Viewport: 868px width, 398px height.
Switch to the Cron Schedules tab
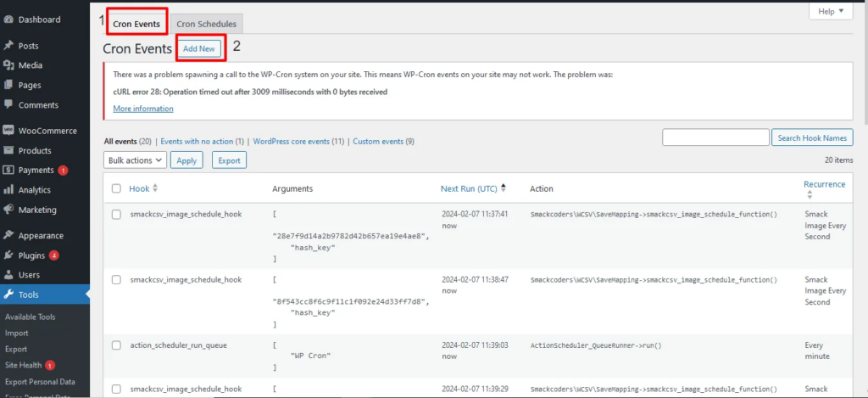coord(207,25)
